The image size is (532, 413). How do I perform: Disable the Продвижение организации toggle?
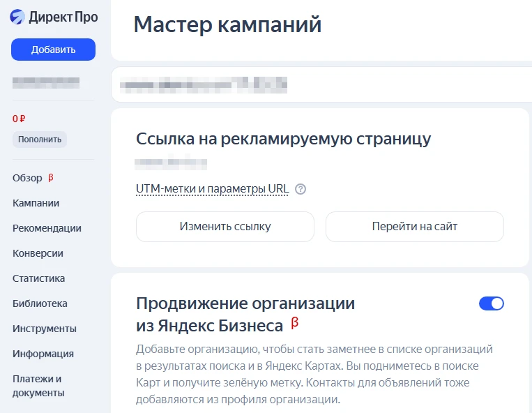(x=491, y=303)
